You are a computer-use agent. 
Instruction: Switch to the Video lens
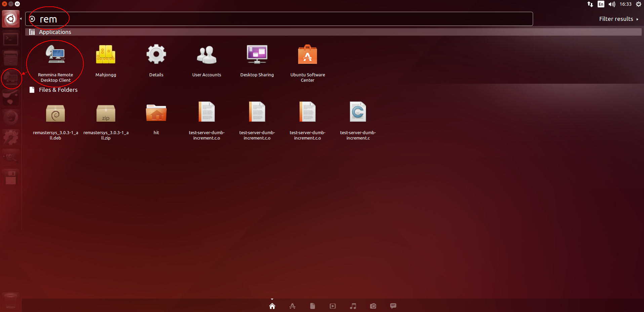[333, 306]
